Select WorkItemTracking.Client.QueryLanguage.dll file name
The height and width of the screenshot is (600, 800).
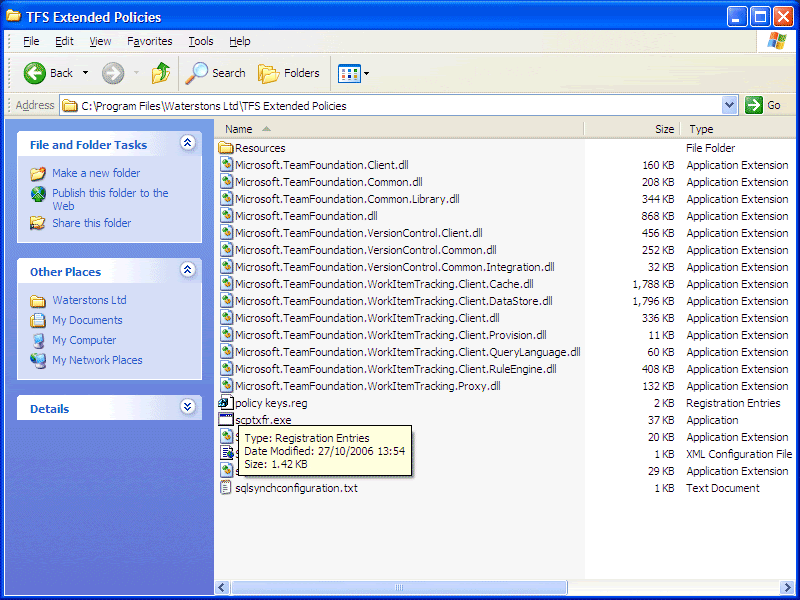[x=408, y=352]
